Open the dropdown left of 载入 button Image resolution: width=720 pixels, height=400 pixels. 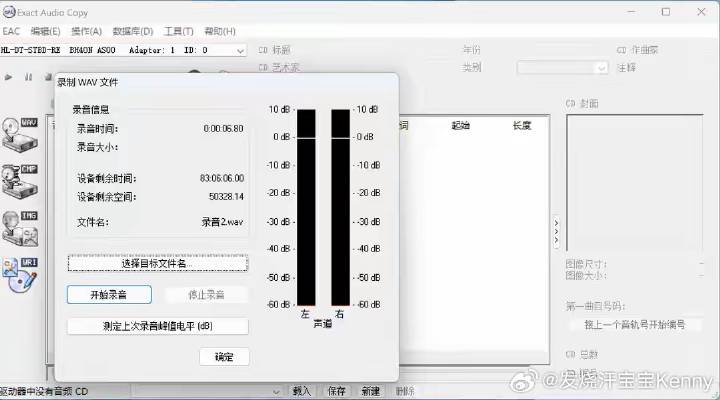pyautogui.click(x=279, y=391)
